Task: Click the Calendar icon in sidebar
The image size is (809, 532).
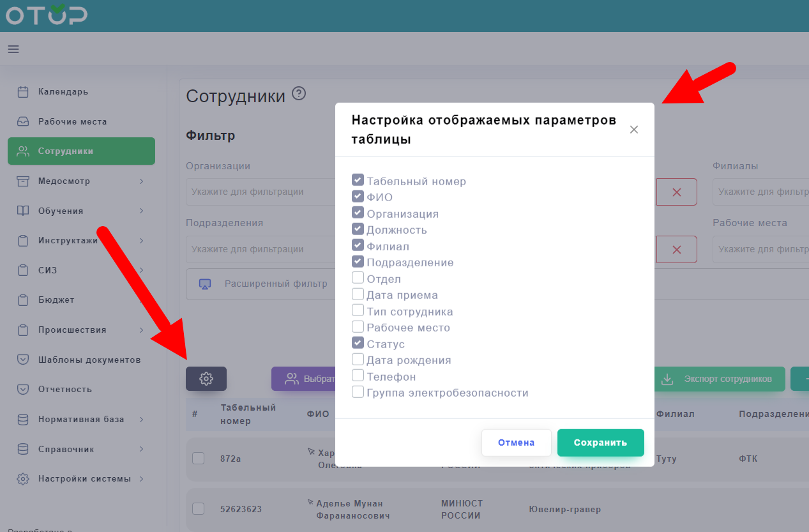Action: [23, 92]
